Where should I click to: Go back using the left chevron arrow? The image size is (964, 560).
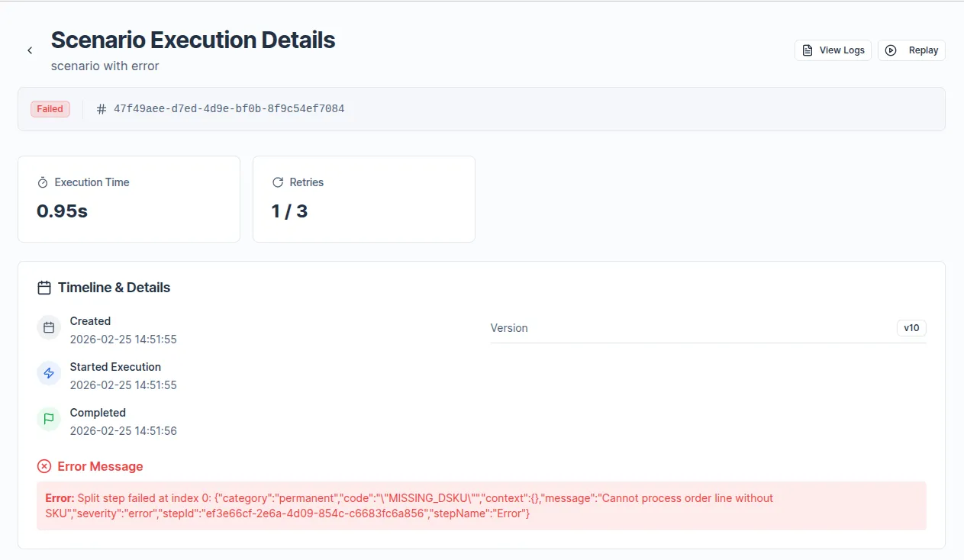pos(30,50)
